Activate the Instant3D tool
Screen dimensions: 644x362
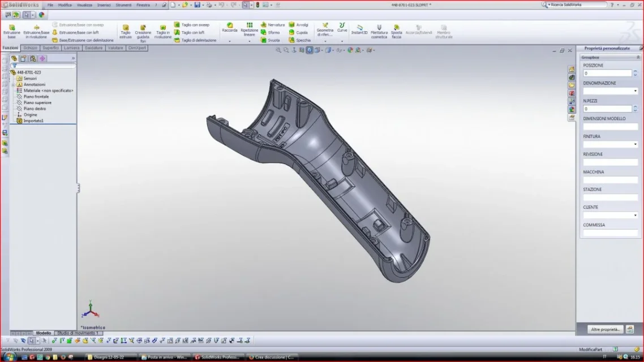pos(359,29)
